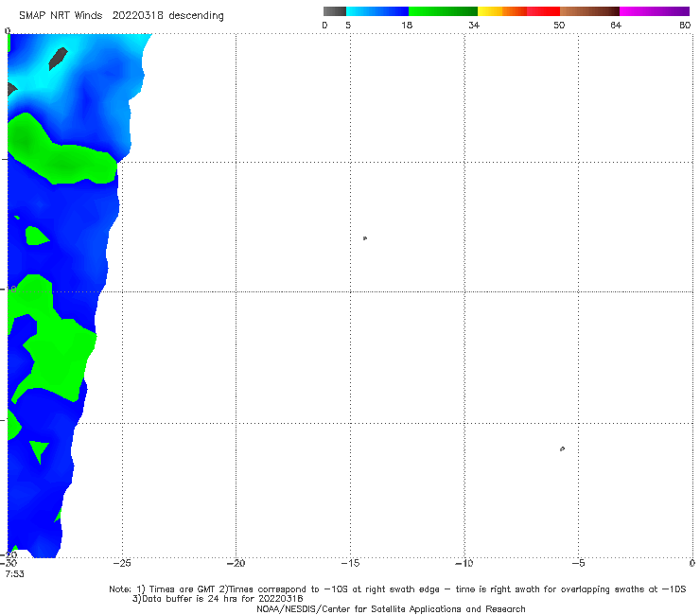Select the yellow portion of the color bar

(x=490, y=11)
